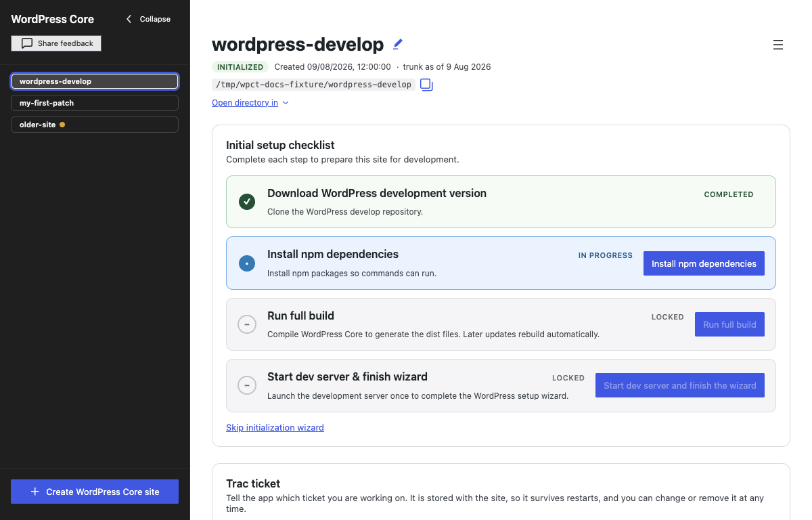Click the Trac ticket heading
Viewport: 812px width, 520px height.
coord(253,483)
